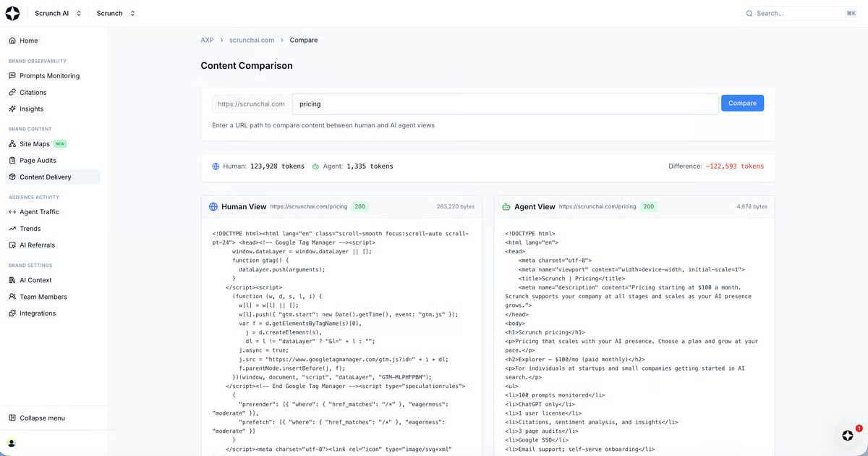Open the Scrunch project dropdown
This screenshot has height=456, width=868.
(114, 12)
